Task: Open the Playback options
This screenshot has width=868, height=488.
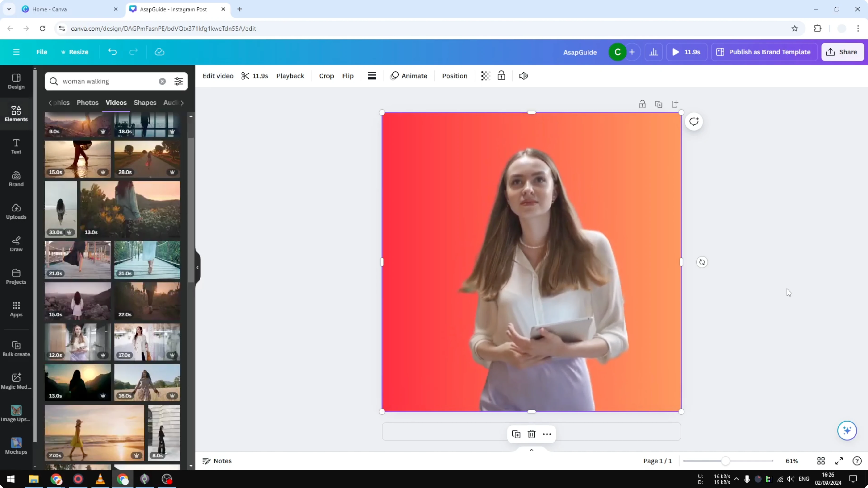Action: pos(290,76)
